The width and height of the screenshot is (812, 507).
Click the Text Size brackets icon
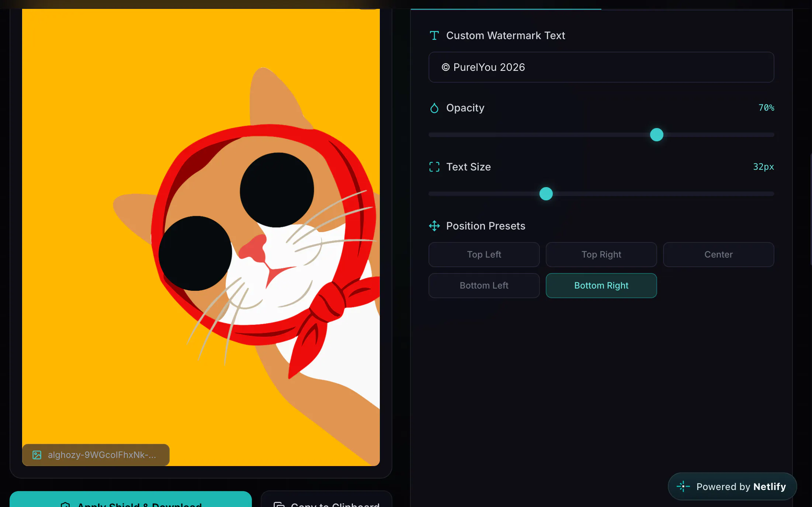pos(434,167)
